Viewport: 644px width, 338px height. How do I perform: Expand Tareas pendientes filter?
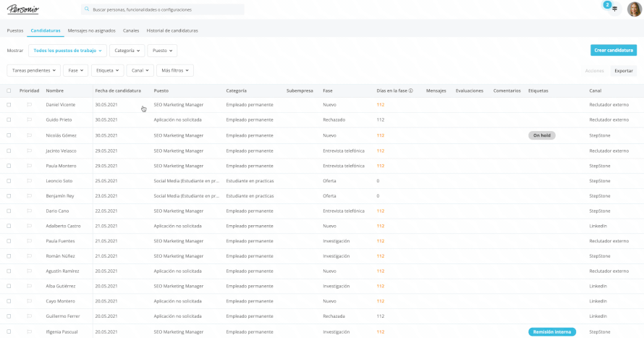pos(34,71)
